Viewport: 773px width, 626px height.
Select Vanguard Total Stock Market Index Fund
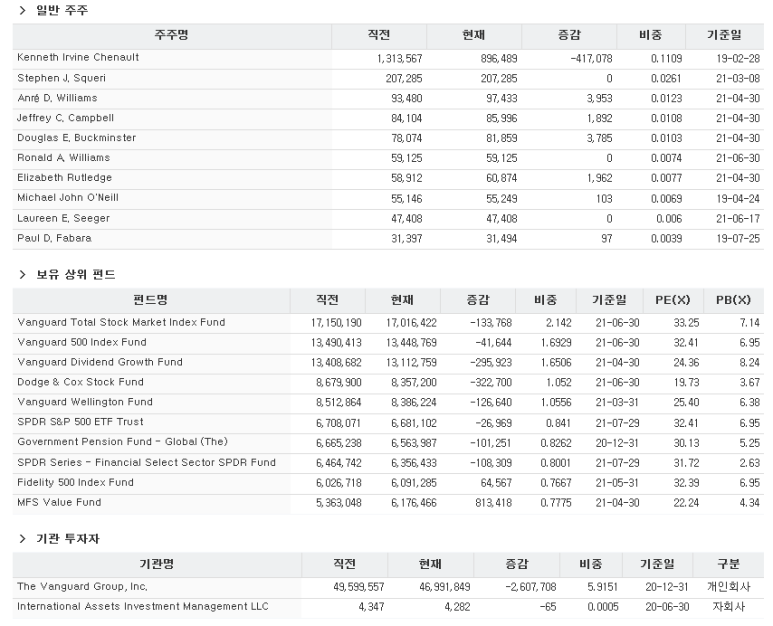coord(121,322)
